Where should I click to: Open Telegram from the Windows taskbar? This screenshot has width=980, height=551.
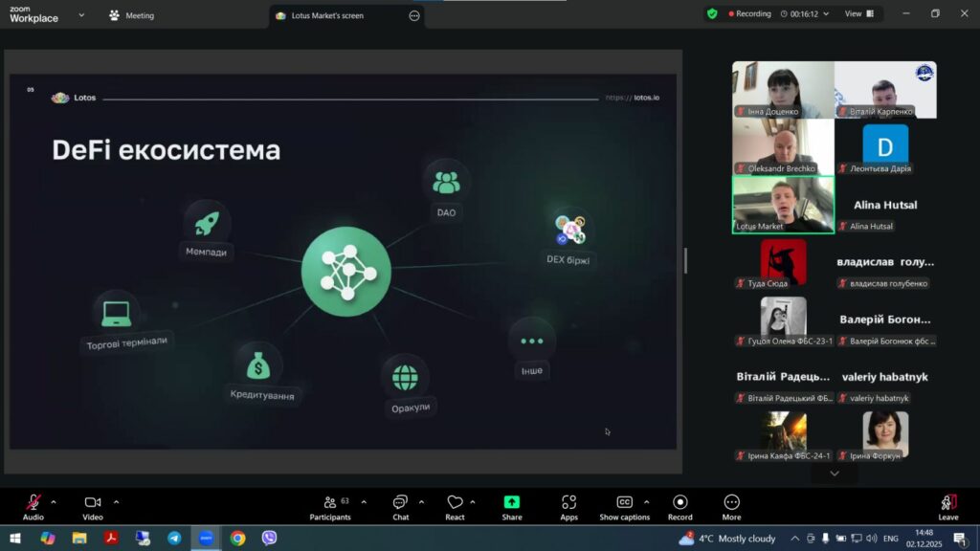pos(174,539)
